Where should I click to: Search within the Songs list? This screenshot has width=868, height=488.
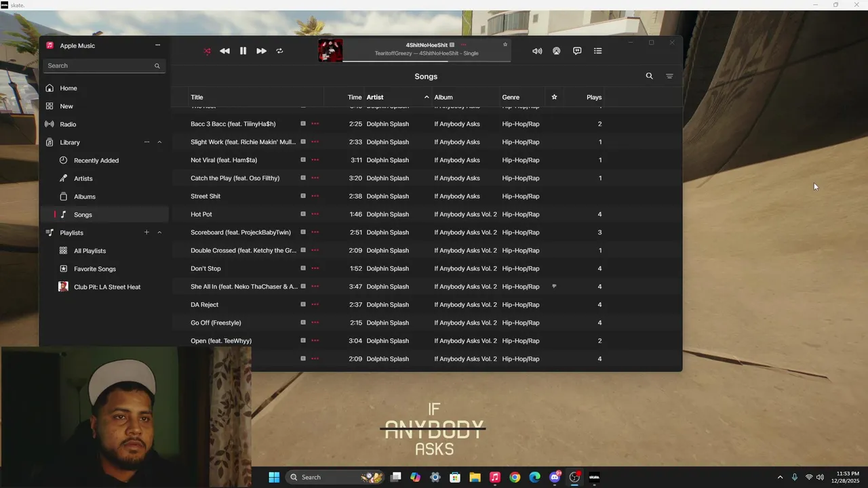tap(649, 76)
